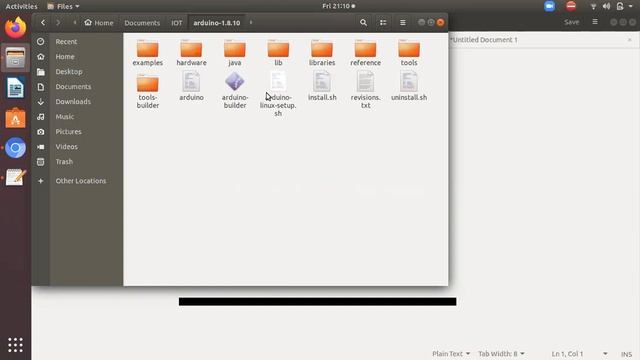Open Text Editor from the dock
This screenshot has width=640, height=360.
pos(15,178)
